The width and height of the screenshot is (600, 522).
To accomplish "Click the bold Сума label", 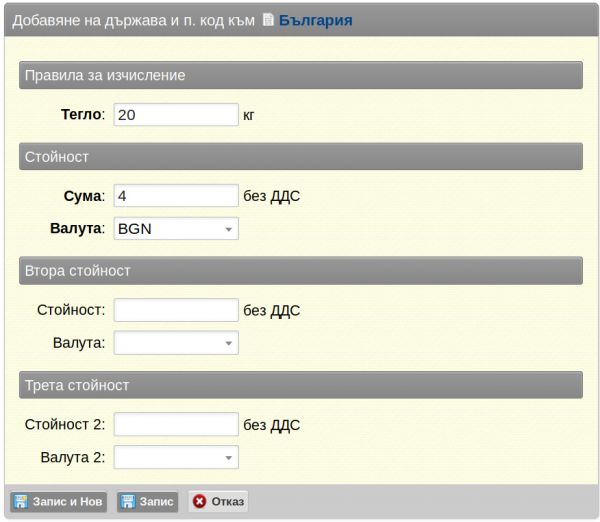I will [x=84, y=196].
